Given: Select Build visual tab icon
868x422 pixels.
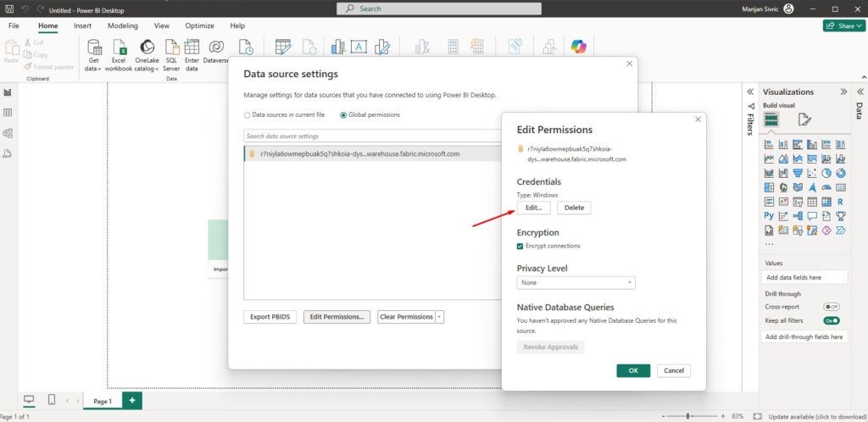Looking at the screenshot, I should (771, 119).
